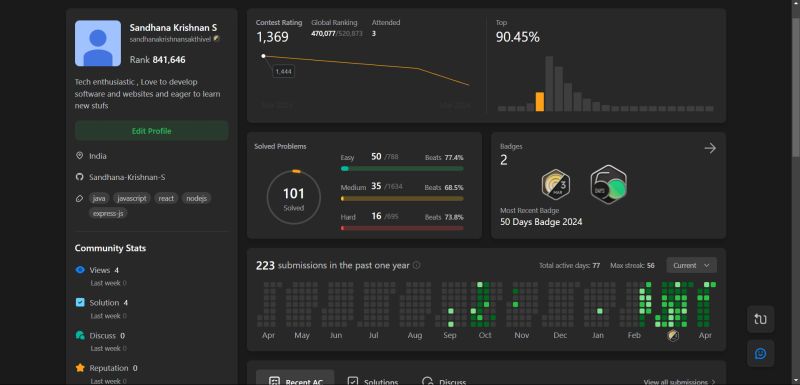
Task: Click the profile avatar picture
Action: [x=98, y=43]
